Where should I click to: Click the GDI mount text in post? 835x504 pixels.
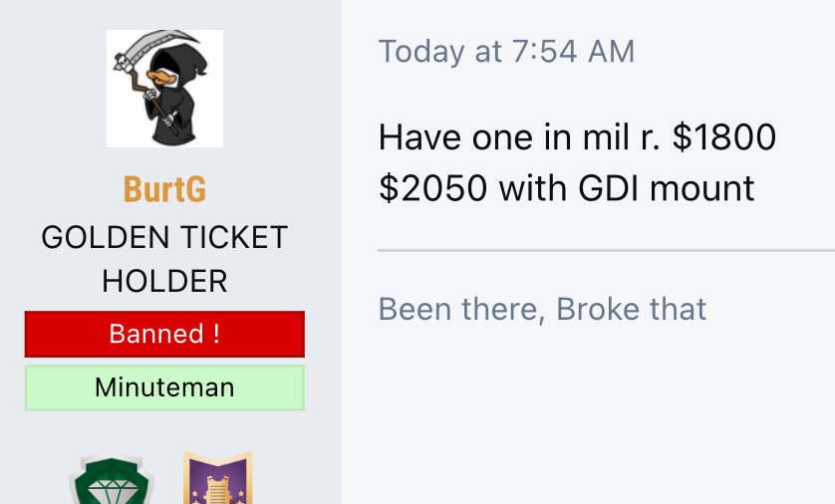pyautogui.click(x=667, y=188)
